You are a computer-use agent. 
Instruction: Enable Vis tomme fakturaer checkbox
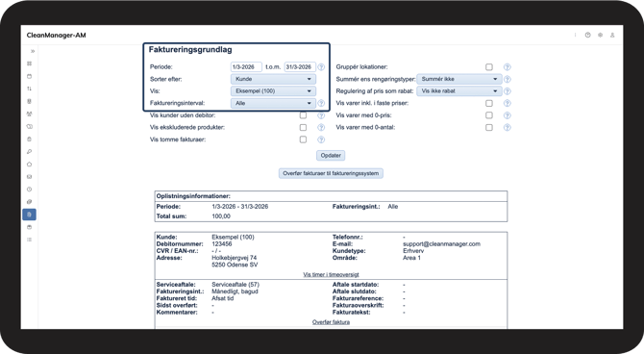[303, 139]
